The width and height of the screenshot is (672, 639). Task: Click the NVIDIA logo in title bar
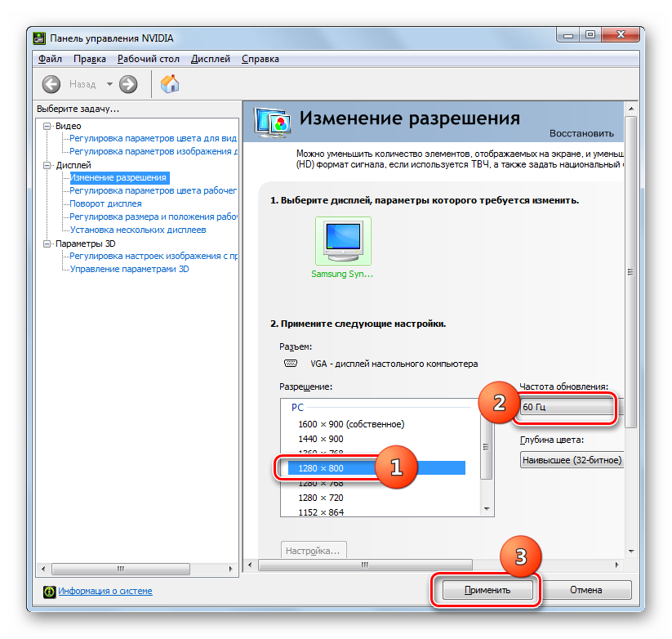tap(38, 38)
